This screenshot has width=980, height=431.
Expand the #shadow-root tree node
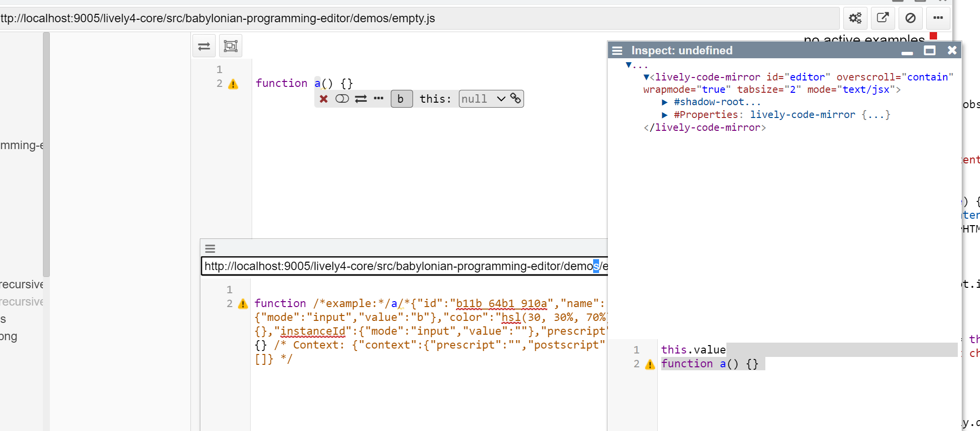(x=664, y=102)
